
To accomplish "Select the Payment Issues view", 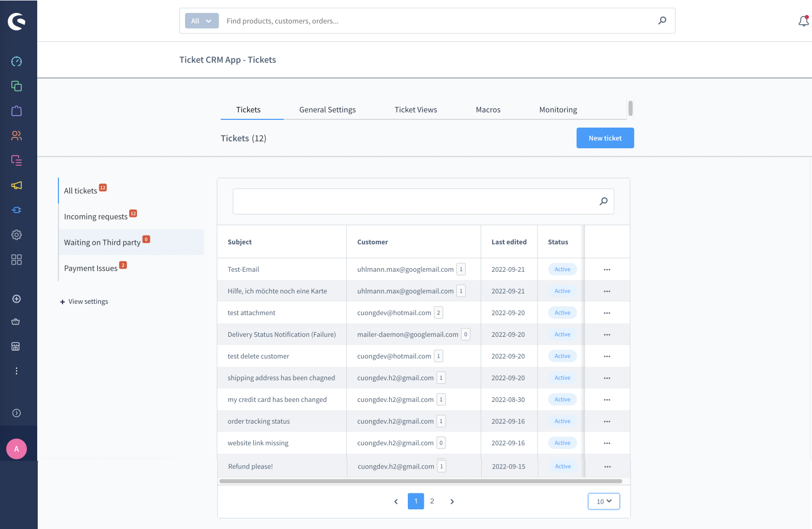I will point(131,268).
